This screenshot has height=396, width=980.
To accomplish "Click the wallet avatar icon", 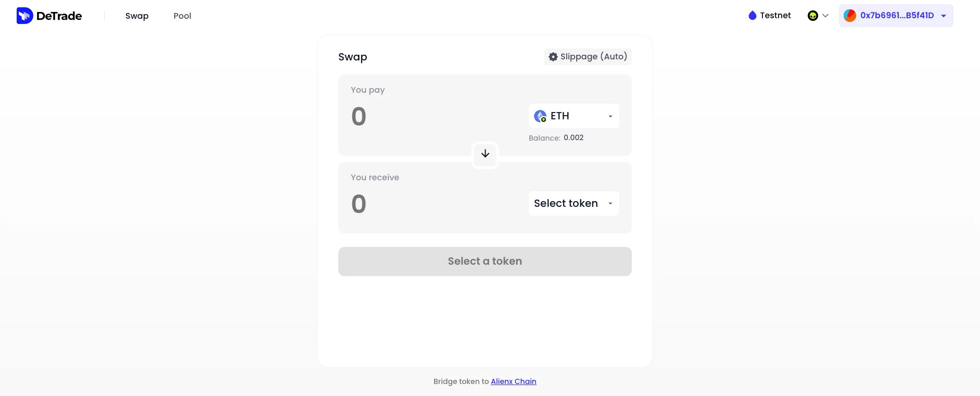I will pos(850,16).
